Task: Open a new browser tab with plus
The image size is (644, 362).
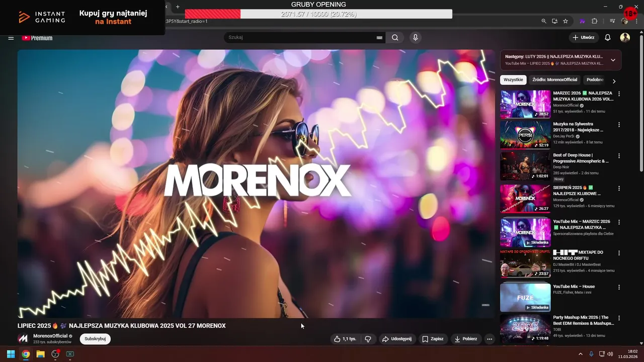Action: [x=178, y=7]
